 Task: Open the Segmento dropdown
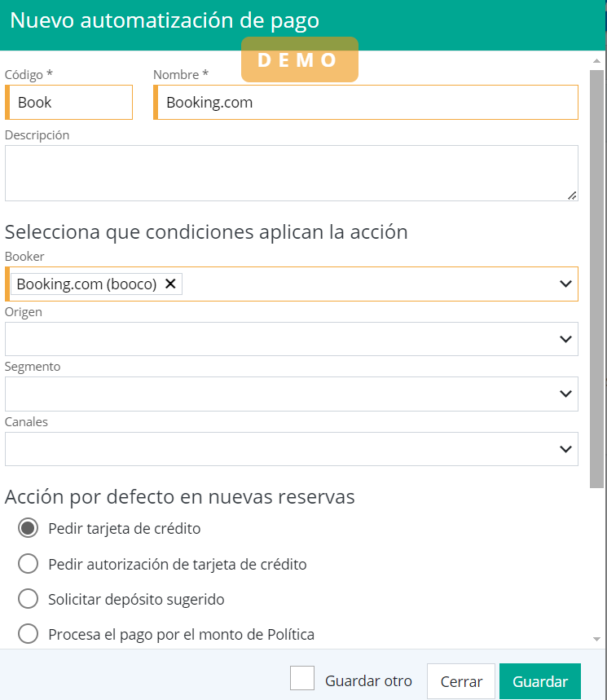[x=291, y=394]
